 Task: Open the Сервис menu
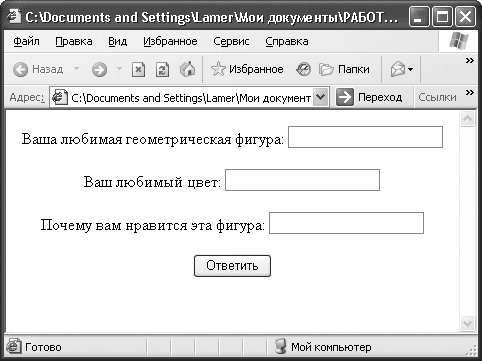(231, 41)
